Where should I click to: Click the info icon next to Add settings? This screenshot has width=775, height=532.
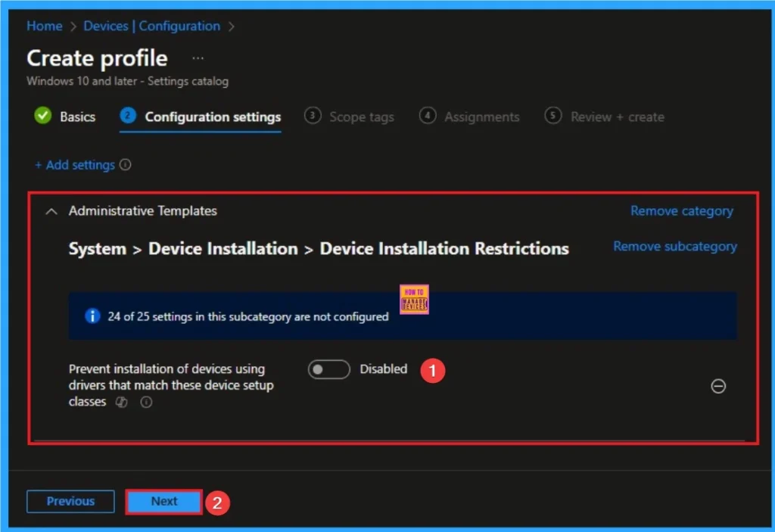pos(126,165)
